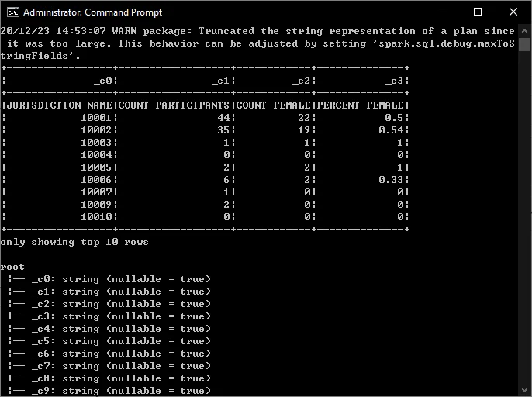Viewport: 532px width, 397px height.
Task: Maximize the Command Prompt window
Action: point(478,12)
